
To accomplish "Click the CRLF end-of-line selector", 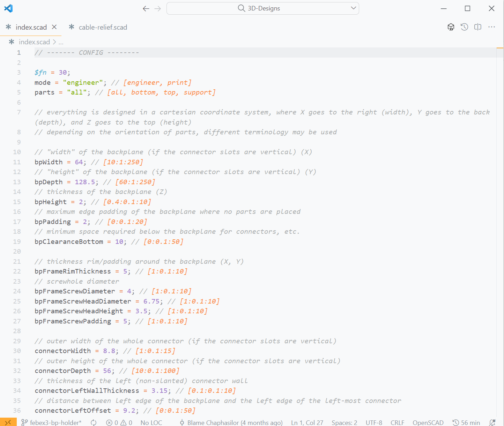I will tap(397, 423).
